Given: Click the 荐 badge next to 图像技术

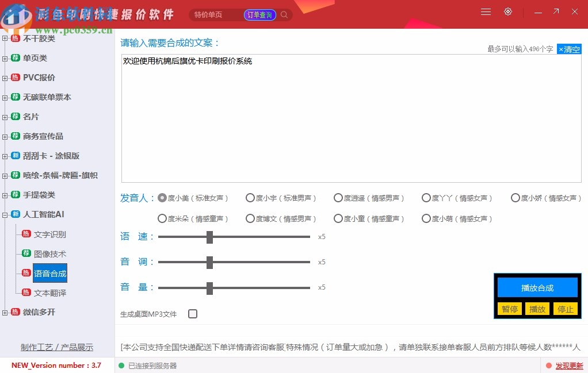Looking at the screenshot, I should (x=26, y=253).
